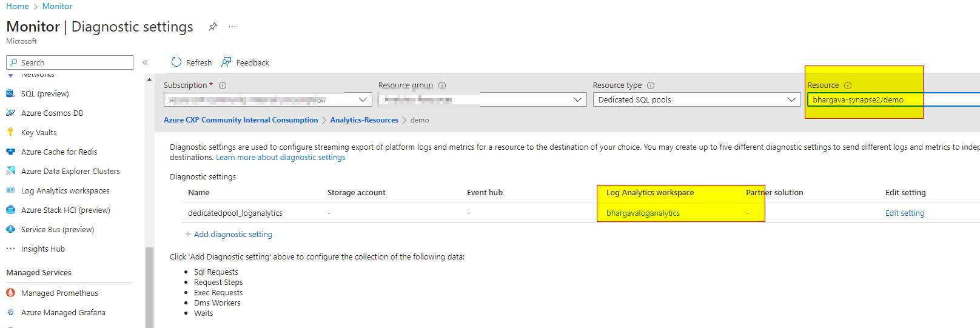This screenshot has width=980, height=328.
Task: Click the search magnifier icon in sidebar
Action: [x=14, y=62]
